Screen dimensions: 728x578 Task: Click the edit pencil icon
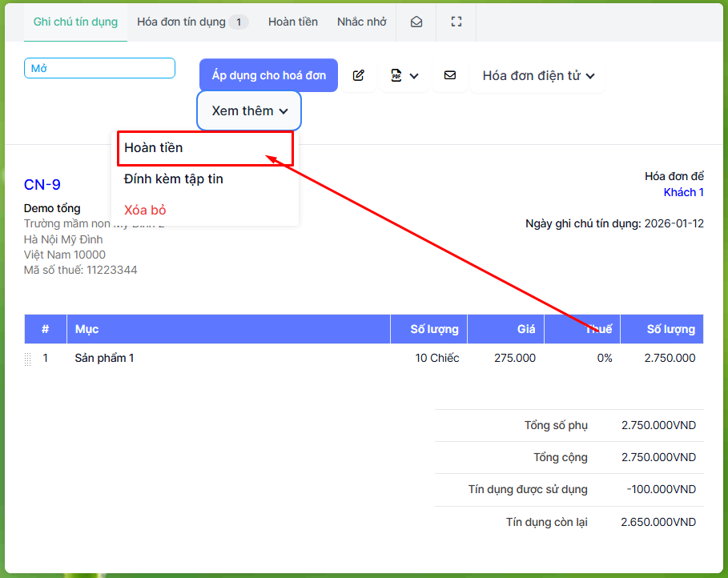pos(358,75)
